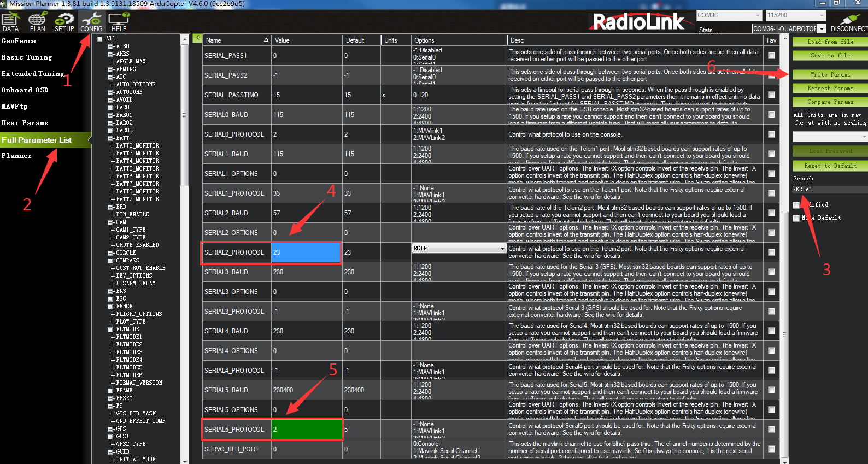Click the DISCONNECT plug icon
The width and height of the screenshot is (868, 464).
tap(848, 22)
